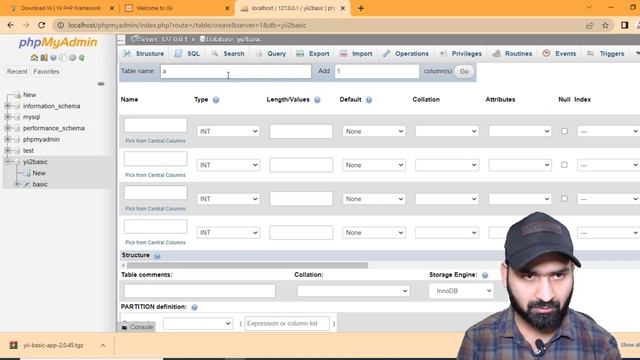Open menu chevron for yii-basic-app download

[x=103, y=345]
